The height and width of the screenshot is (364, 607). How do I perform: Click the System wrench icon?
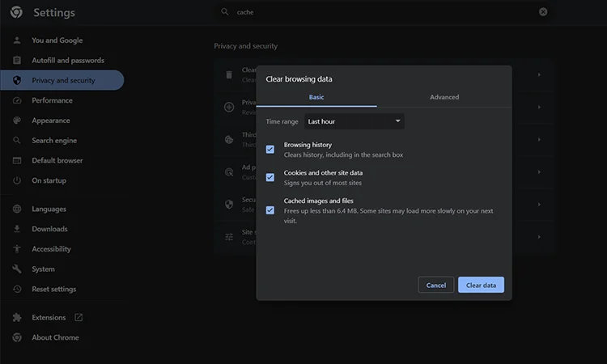point(17,269)
